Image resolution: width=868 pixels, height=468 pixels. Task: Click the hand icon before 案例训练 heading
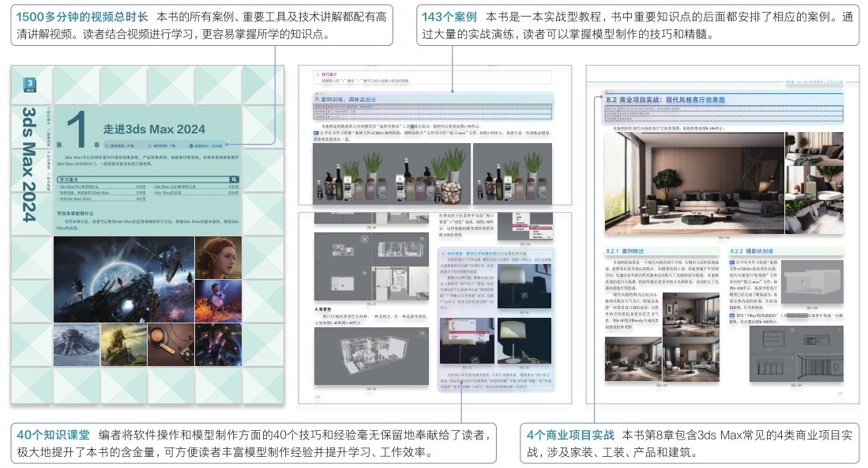point(317,100)
